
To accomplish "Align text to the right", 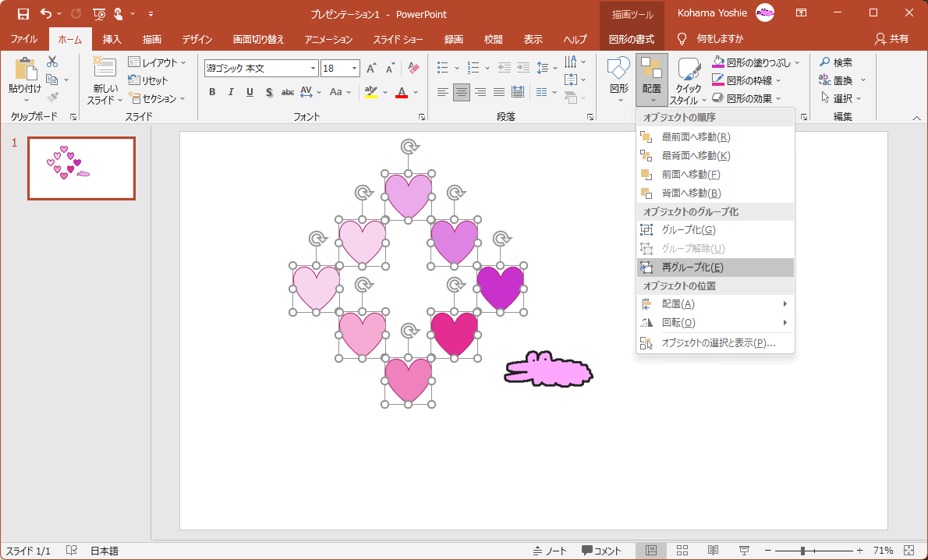I will point(480,92).
